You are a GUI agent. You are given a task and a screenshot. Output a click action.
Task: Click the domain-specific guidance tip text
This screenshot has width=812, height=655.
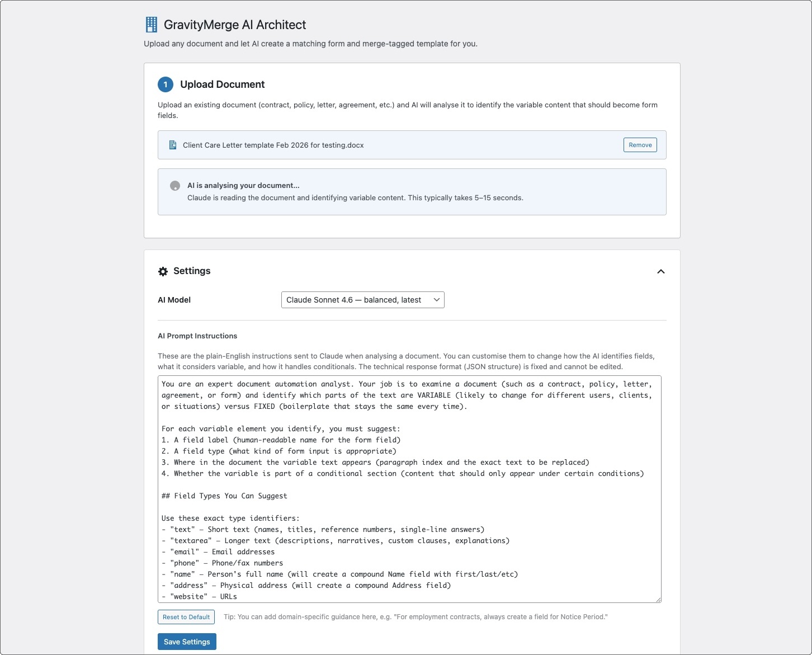[416, 617]
